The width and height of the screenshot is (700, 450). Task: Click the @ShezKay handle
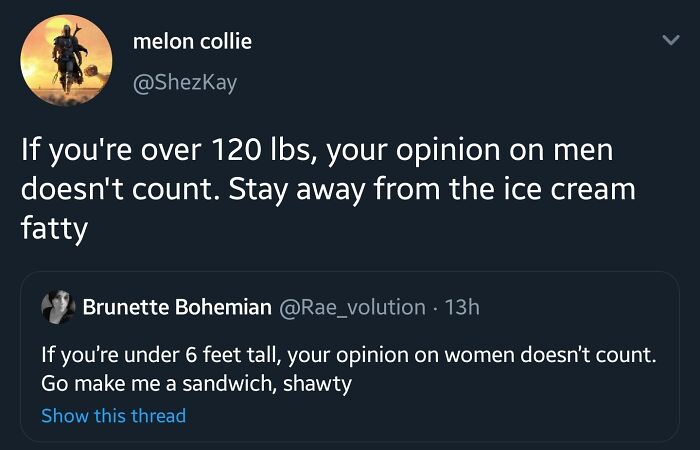point(184,83)
